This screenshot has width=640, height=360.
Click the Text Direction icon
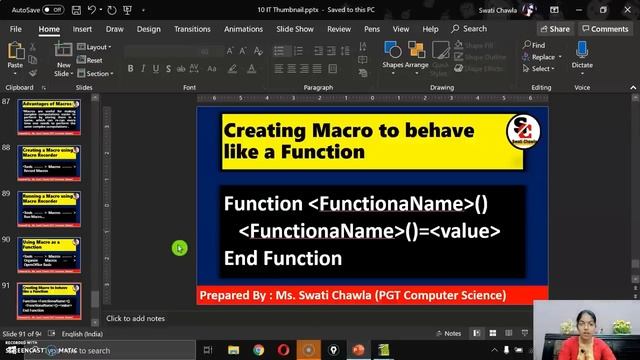pos(362,46)
